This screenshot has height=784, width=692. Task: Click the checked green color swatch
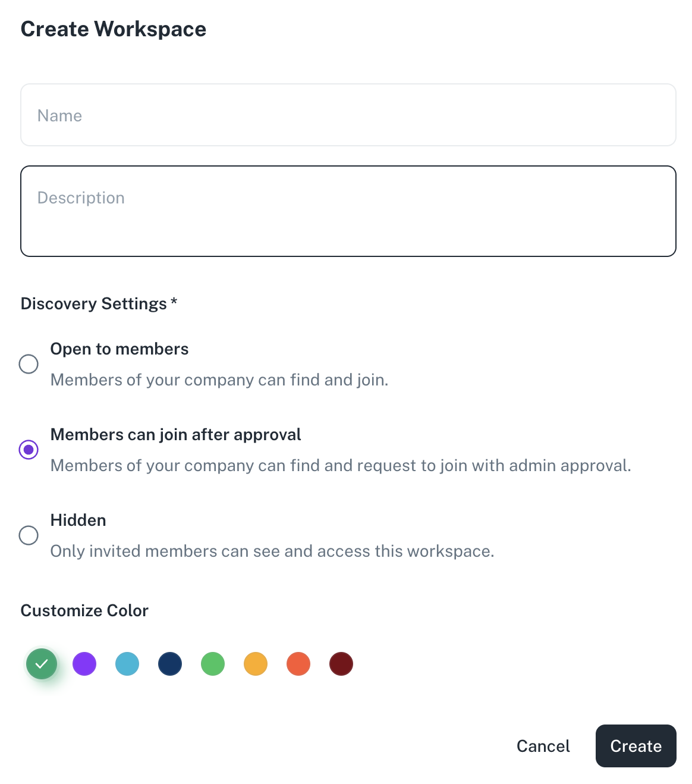(42, 664)
